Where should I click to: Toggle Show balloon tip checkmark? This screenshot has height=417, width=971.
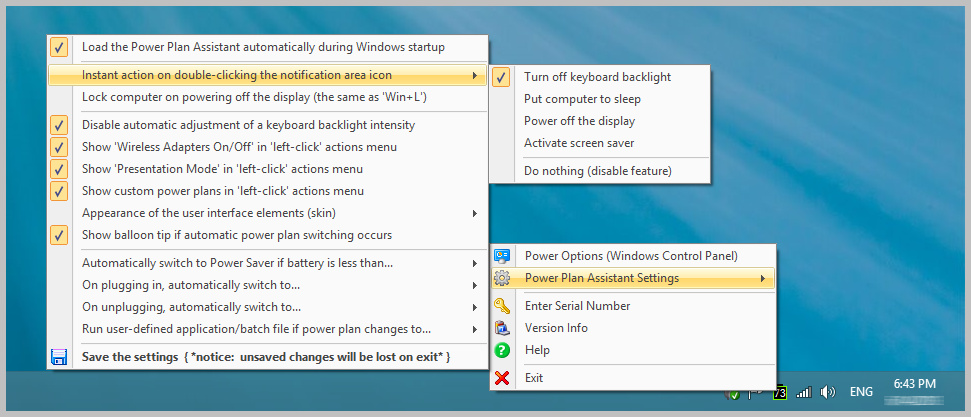coord(59,235)
